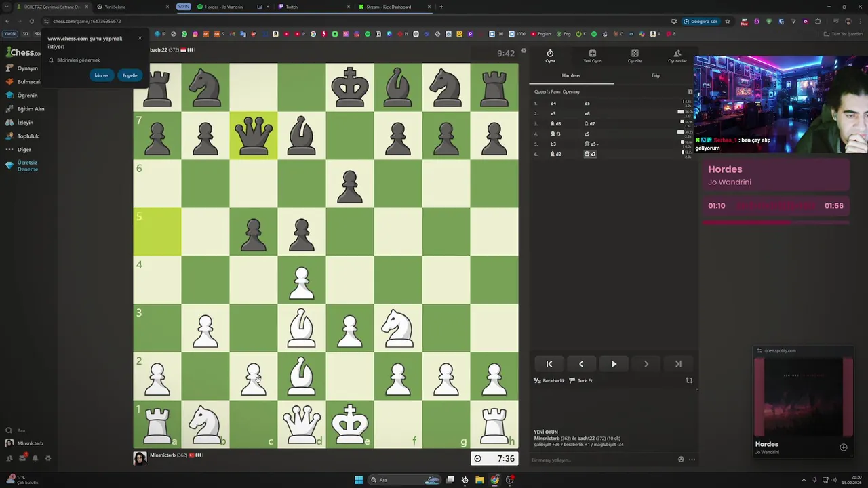Viewport: 868px width, 488px height.
Task: Open File Explorer from the taskbar
Action: (479, 480)
